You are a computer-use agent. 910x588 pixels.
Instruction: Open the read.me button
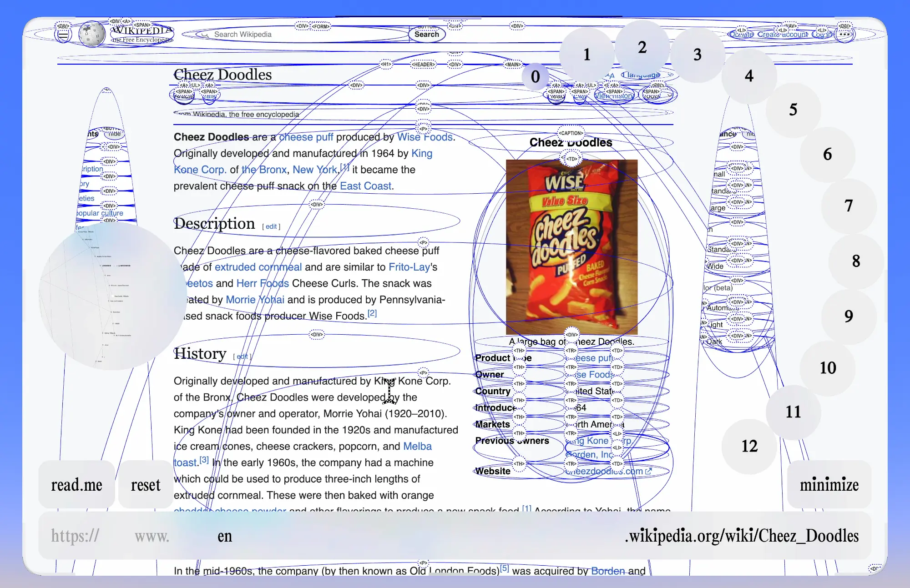(x=76, y=485)
